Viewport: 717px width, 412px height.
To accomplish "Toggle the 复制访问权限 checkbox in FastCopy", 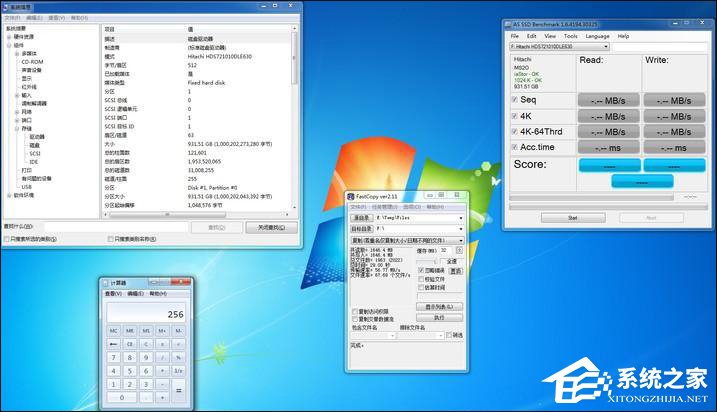I will pyautogui.click(x=355, y=311).
